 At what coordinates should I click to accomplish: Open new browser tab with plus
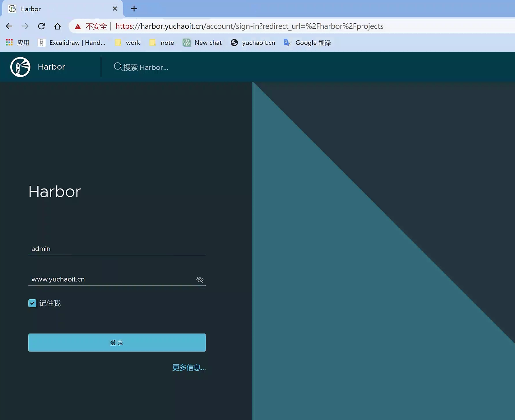click(134, 9)
